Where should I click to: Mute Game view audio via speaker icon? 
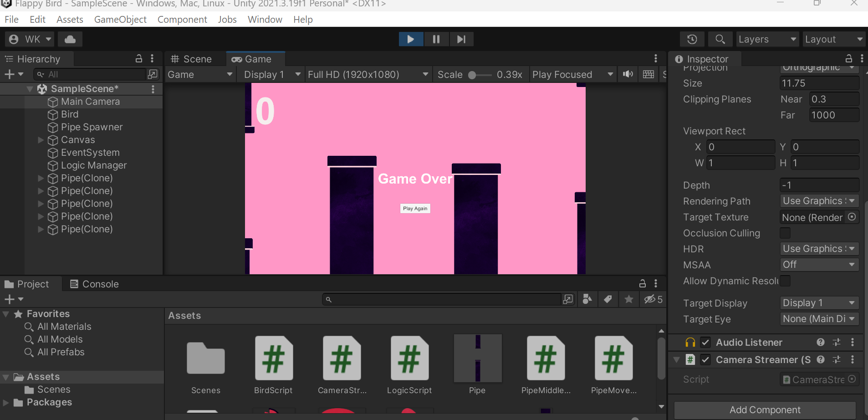tap(628, 74)
